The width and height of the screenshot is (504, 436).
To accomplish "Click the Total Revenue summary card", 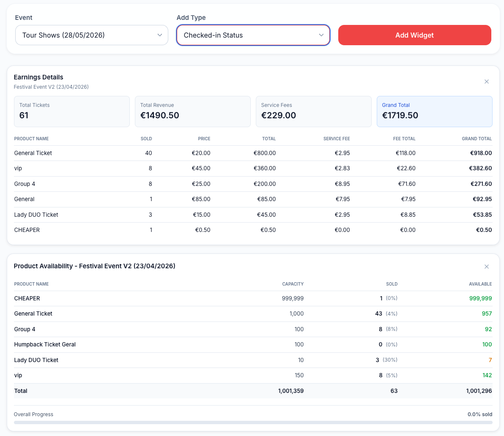I will [x=192, y=112].
